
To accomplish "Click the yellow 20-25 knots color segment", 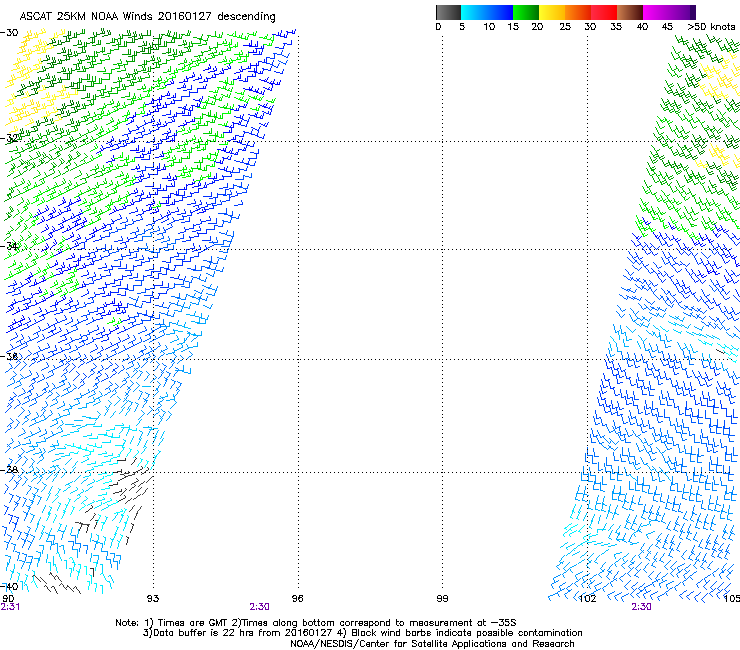I will tap(552, 12).
